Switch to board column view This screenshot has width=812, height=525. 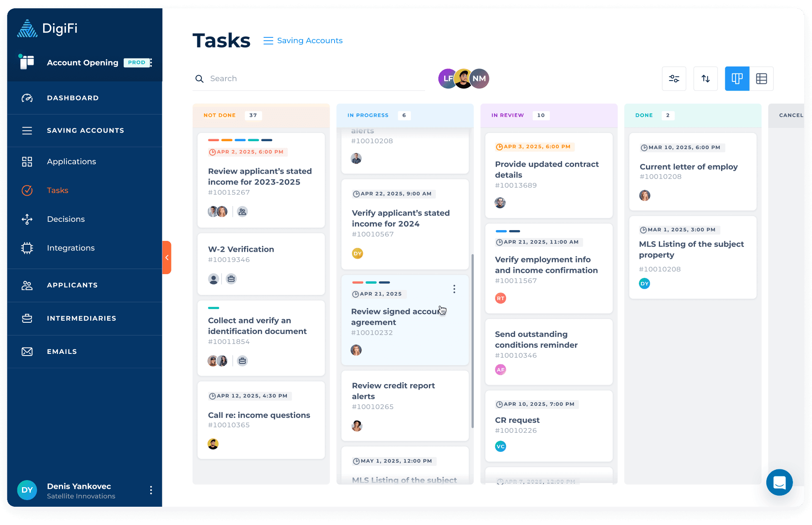pos(737,79)
